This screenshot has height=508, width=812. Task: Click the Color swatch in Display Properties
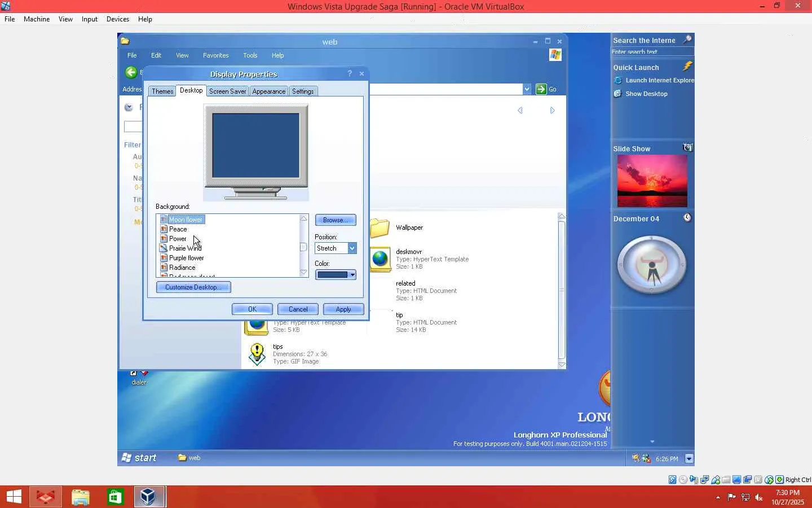[x=332, y=275]
